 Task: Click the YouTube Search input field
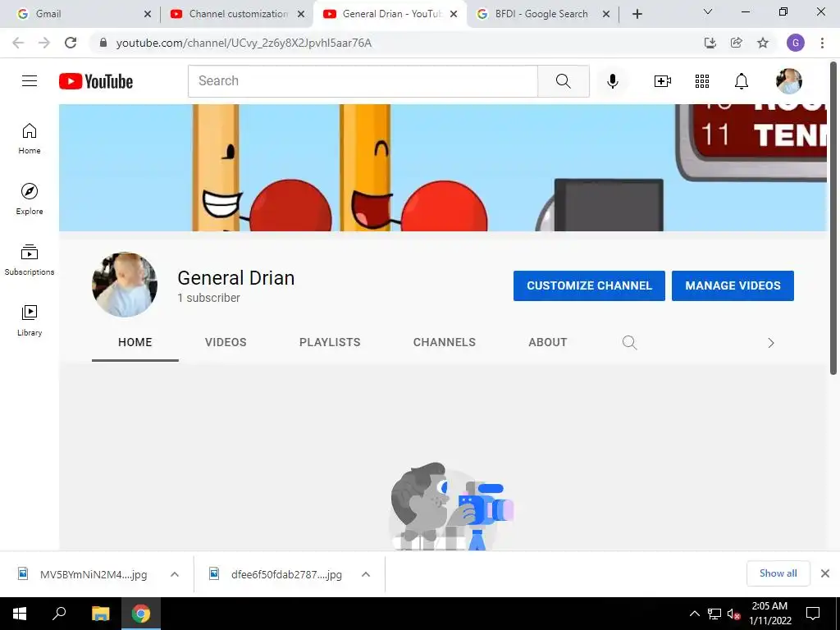(363, 81)
